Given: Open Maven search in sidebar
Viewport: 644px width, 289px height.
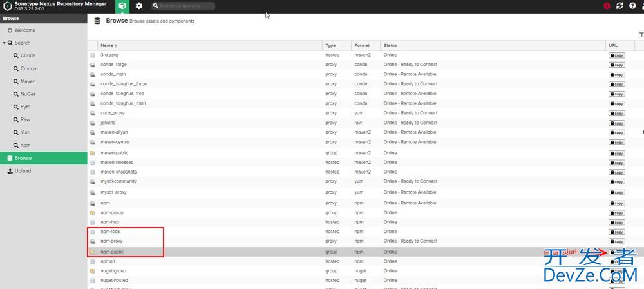Looking at the screenshot, I should (28, 81).
